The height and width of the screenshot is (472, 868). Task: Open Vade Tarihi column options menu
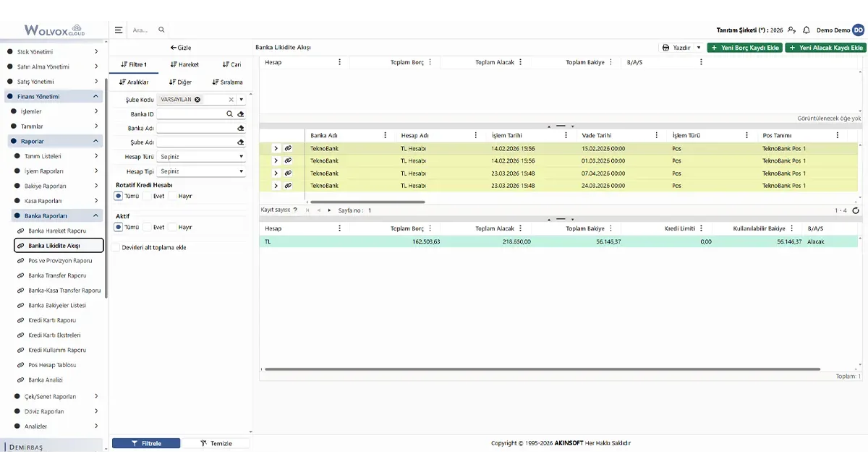point(656,135)
